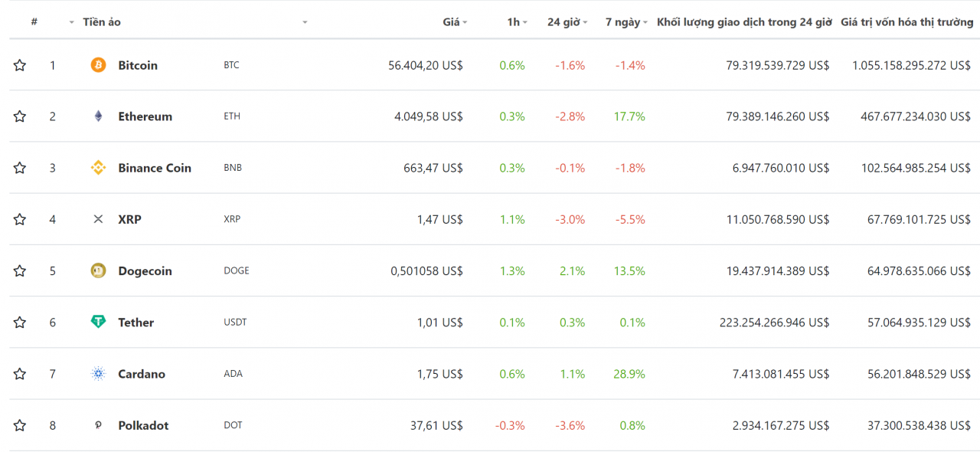
Task: Click the Giá trị vốn hóa thị trường header
Action: point(907,21)
